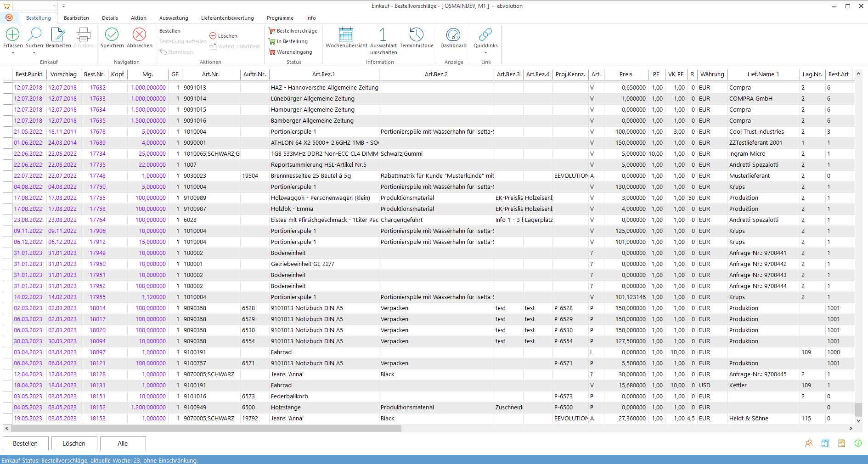
Task: Click Bestellen in the Aktionen group
Action: (x=170, y=31)
